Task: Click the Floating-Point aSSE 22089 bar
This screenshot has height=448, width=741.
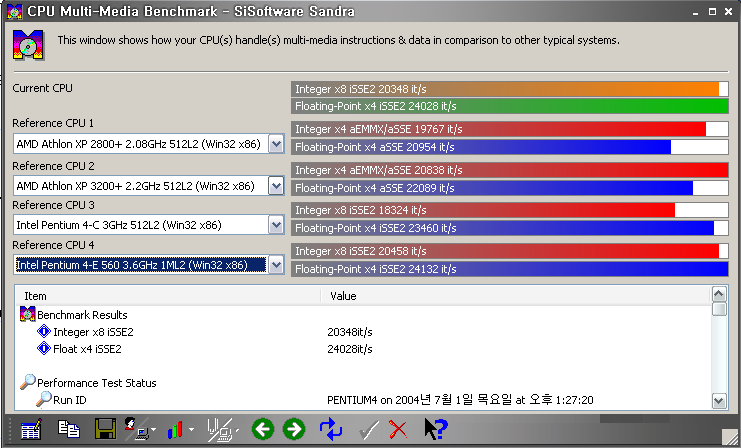Action: pyautogui.click(x=509, y=188)
